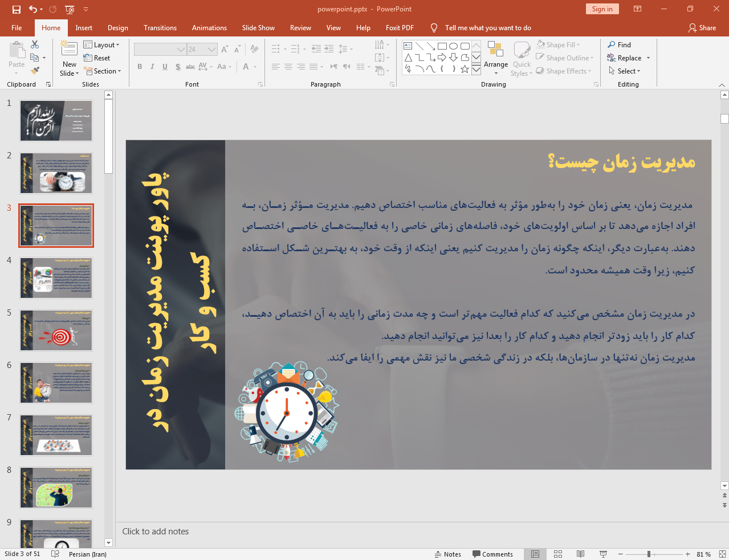Click the Save icon in title bar
The height and width of the screenshot is (560, 729).
[x=17, y=9]
